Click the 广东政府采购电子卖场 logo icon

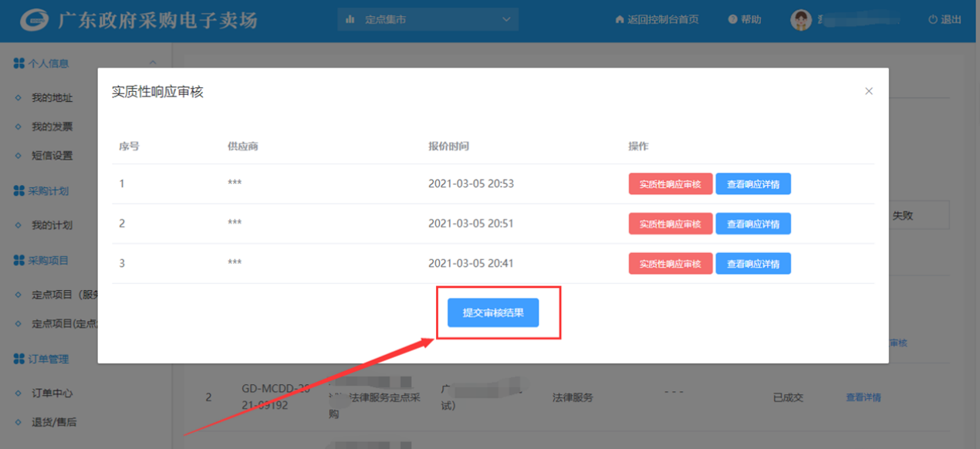pyautogui.click(x=34, y=20)
